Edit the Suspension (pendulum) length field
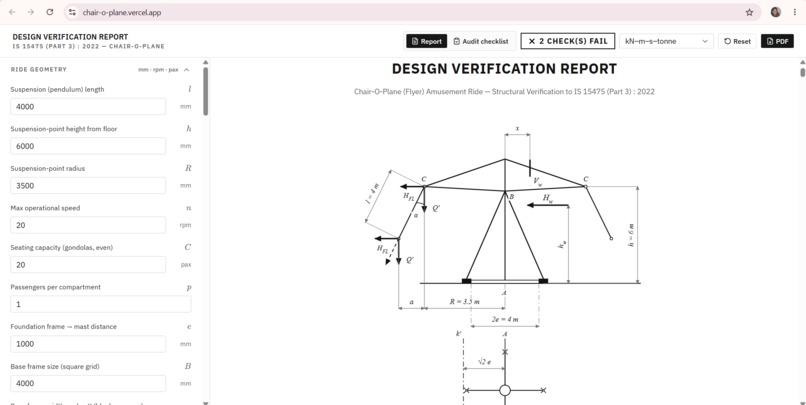Image resolution: width=806 pixels, height=405 pixels. point(88,106)
